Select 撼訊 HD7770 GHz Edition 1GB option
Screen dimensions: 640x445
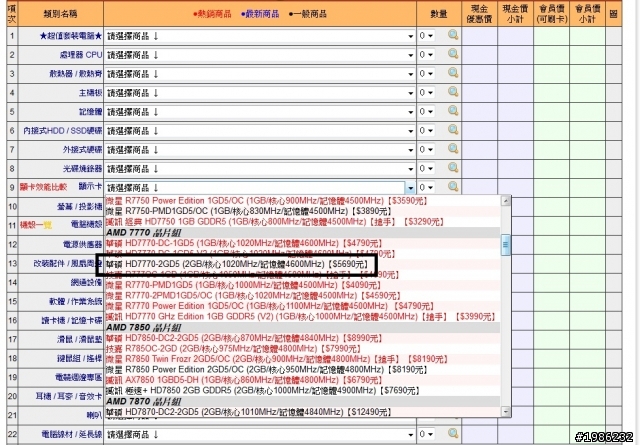[x=301, y=317]
